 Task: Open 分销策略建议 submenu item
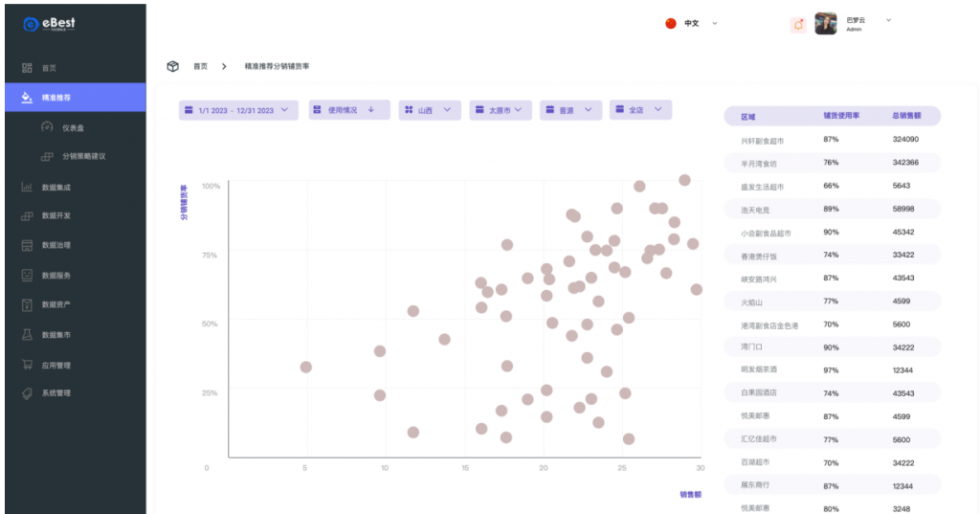[x=83, y=156]
